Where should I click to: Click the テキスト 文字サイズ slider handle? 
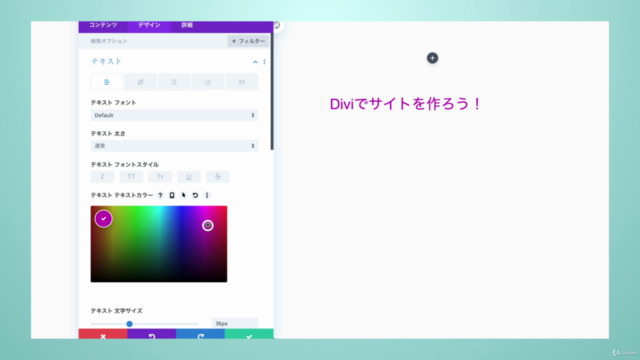click(129, 324)
